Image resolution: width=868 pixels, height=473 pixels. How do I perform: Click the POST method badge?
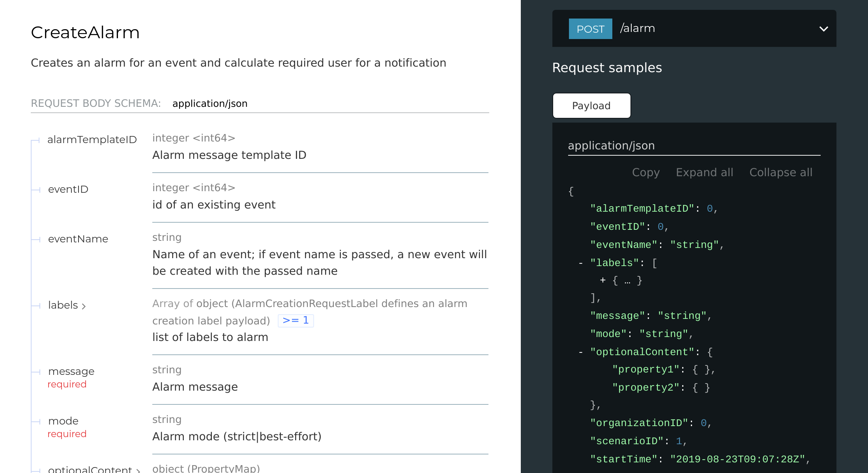pyautogui.click(x=590, y=28)
